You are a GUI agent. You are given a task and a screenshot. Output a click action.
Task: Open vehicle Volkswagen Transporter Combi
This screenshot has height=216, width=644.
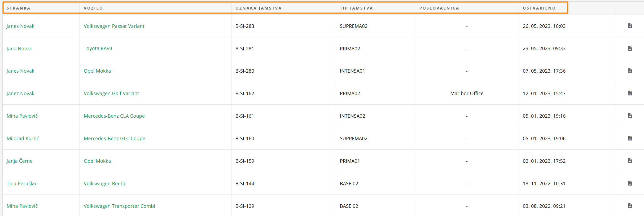click(119, 206)
